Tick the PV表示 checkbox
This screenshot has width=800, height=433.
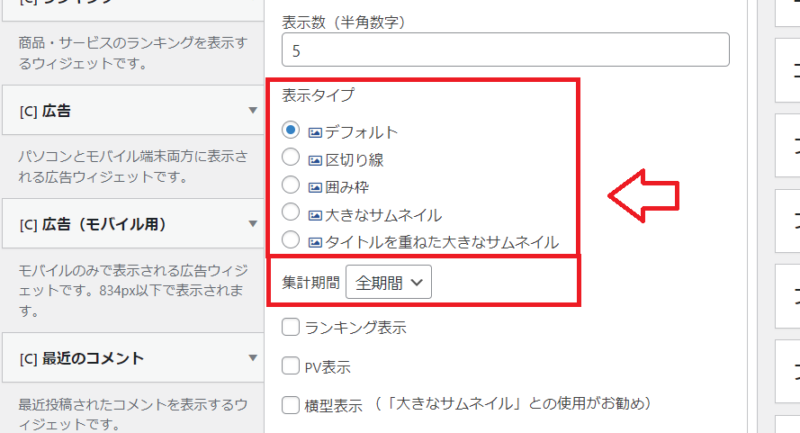[291, 366]
